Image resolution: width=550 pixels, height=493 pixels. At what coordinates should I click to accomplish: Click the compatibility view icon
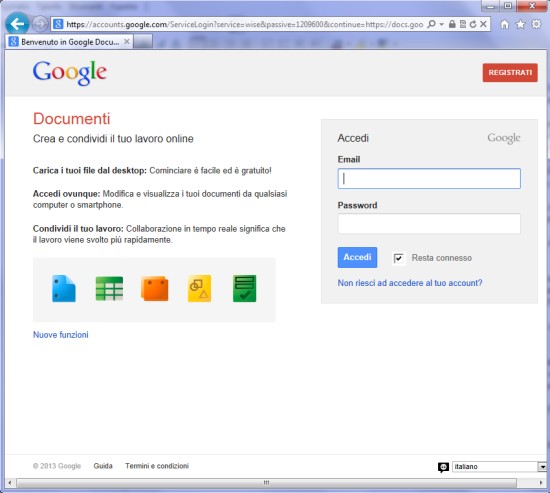[463, 24]
